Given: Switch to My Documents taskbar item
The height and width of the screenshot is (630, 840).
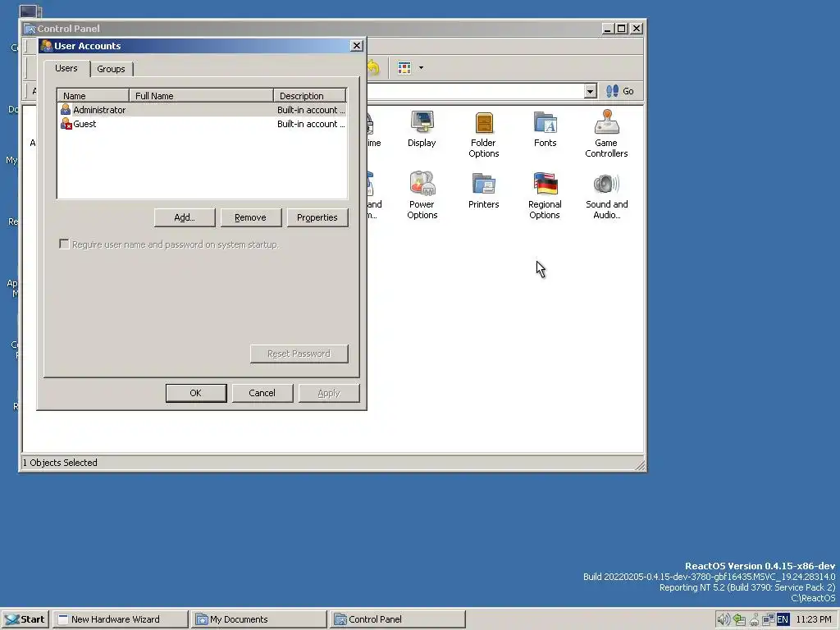Looking at the screenshot, I should click(x=258, y=619).
